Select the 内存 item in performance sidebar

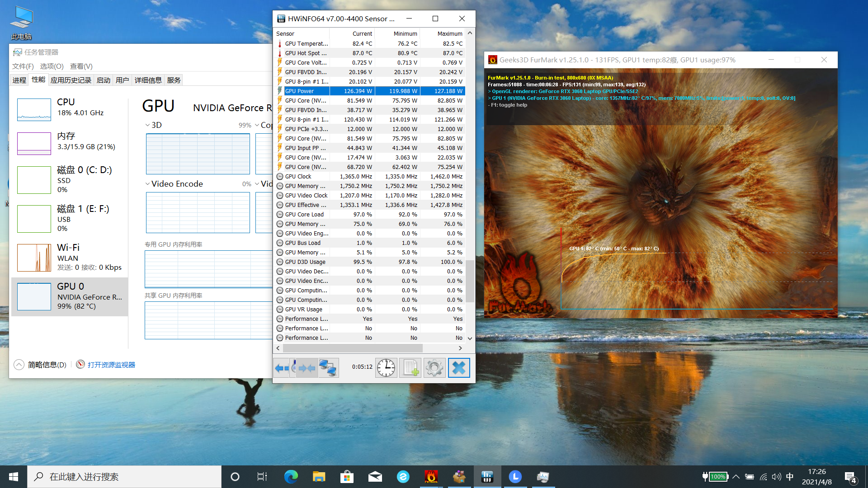click(70, 143)
